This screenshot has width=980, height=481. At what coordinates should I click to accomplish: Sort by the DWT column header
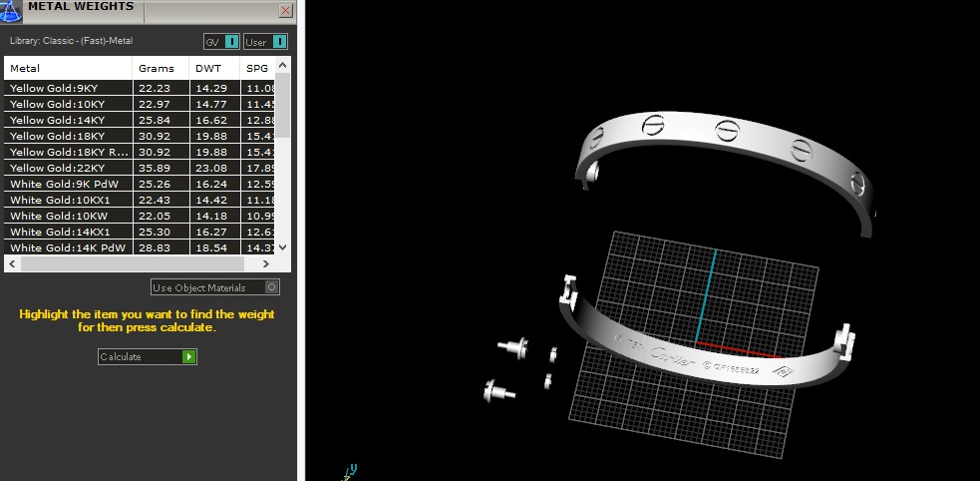click(x=214, y=68)
